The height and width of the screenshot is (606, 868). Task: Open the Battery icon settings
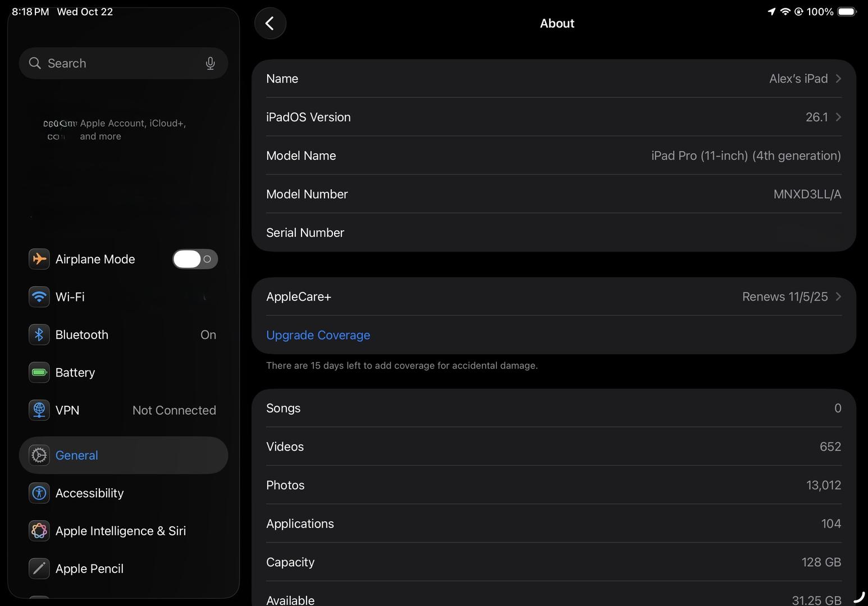pyautogui.click(x=39, y=373)
